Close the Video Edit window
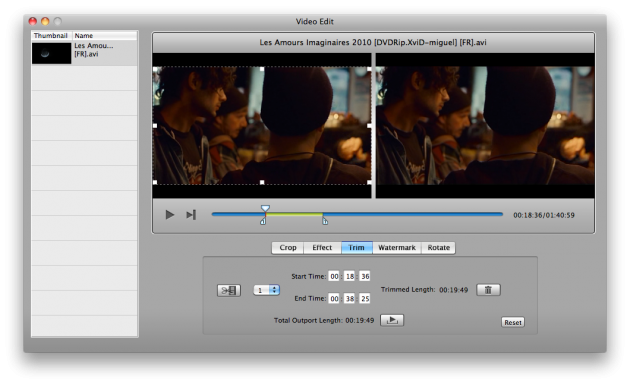The height and width of the screenshot is (385, 630). point(33,21)
